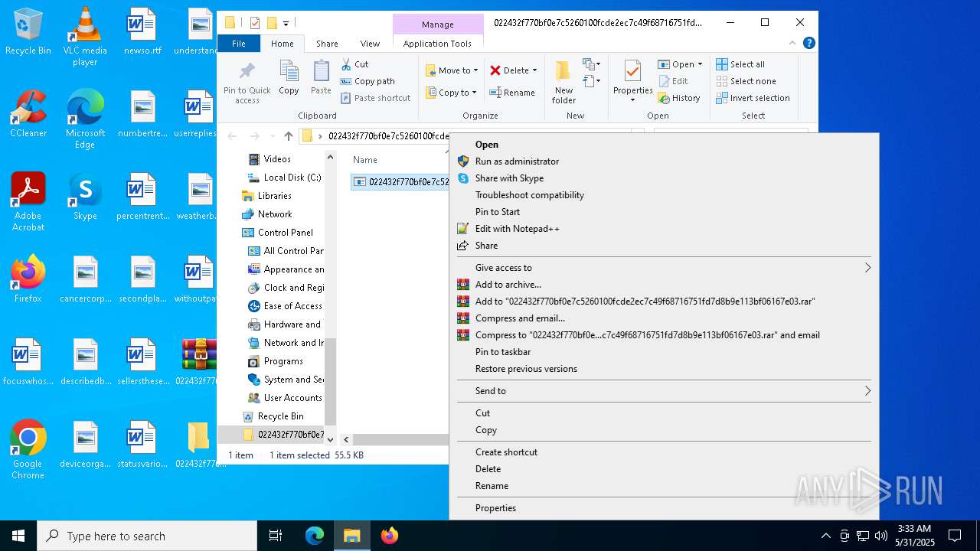Launch VLC media player shortcut
The height and width of the screenshot is (551, 980).
(85, 37)
